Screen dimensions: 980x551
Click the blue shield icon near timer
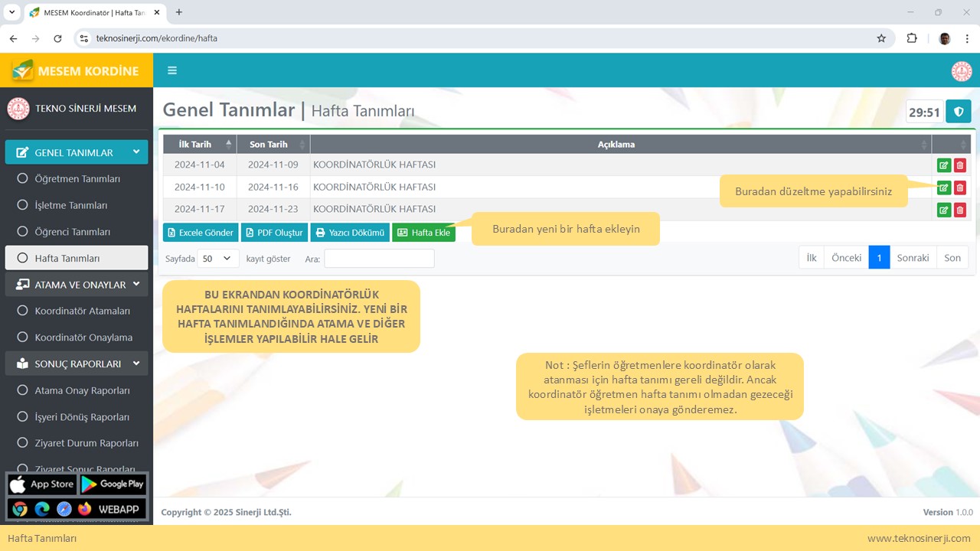click(958, 112)
